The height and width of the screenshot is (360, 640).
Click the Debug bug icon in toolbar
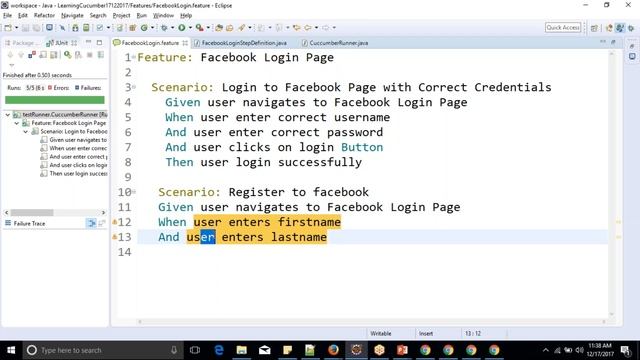click(164, 27)
